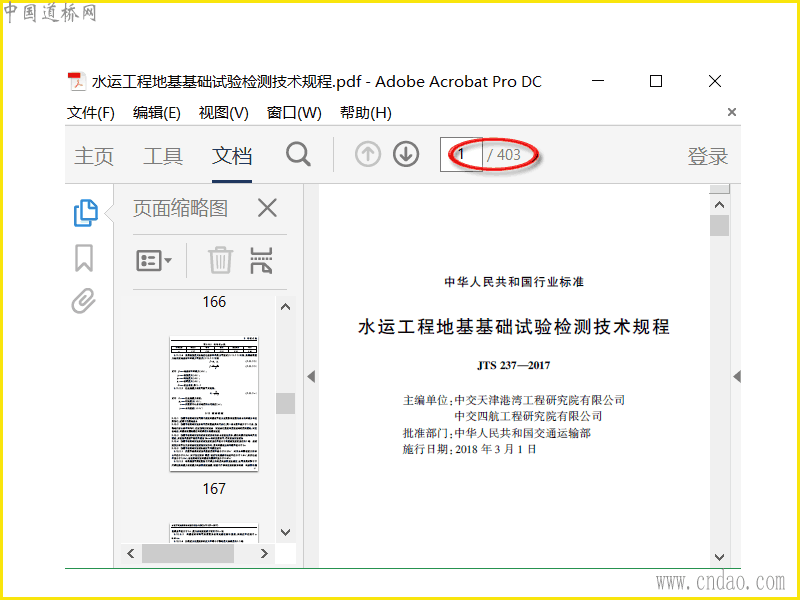Collapse the left navigation pane arrow

click(x=311, y=377)
